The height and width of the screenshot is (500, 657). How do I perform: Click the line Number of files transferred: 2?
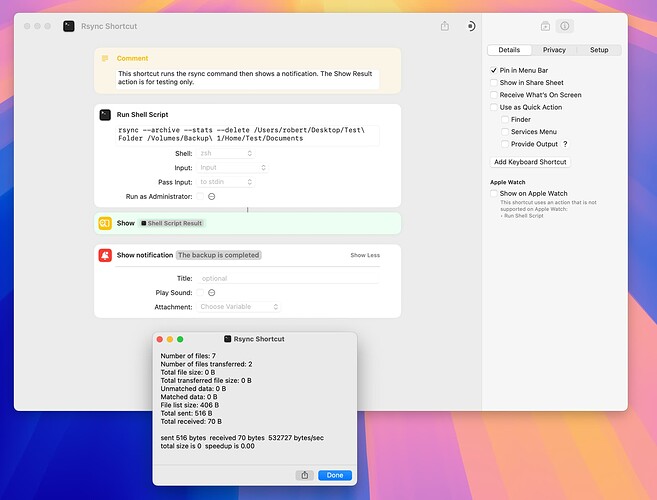point(207,364)
